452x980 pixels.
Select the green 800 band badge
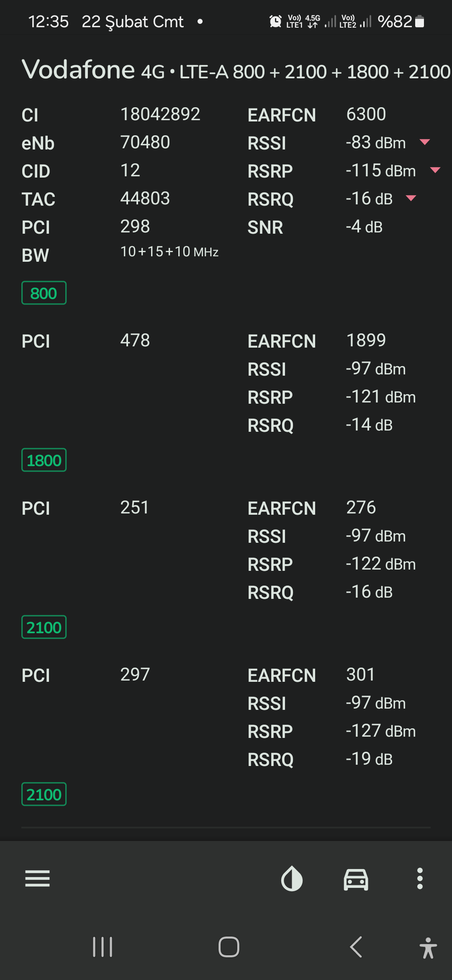44,293
